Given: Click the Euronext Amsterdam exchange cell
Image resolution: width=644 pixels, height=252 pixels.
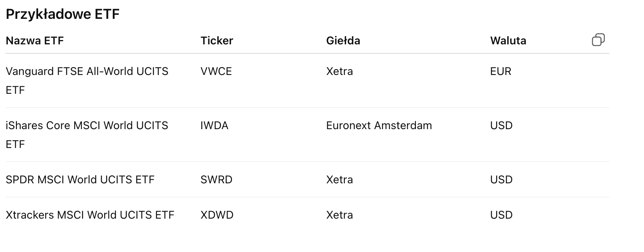Looking at the screenshot, I should [x=379, y=126].
